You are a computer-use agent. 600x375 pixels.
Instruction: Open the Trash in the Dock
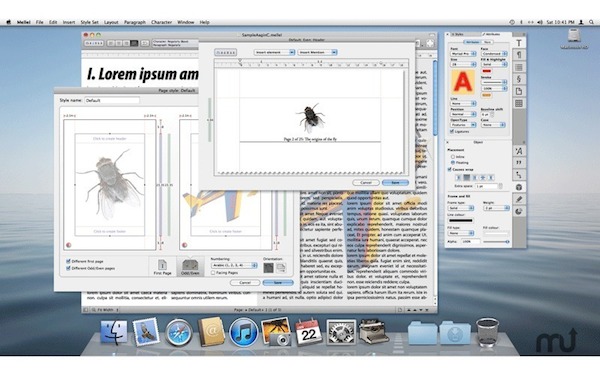point(487,332)
